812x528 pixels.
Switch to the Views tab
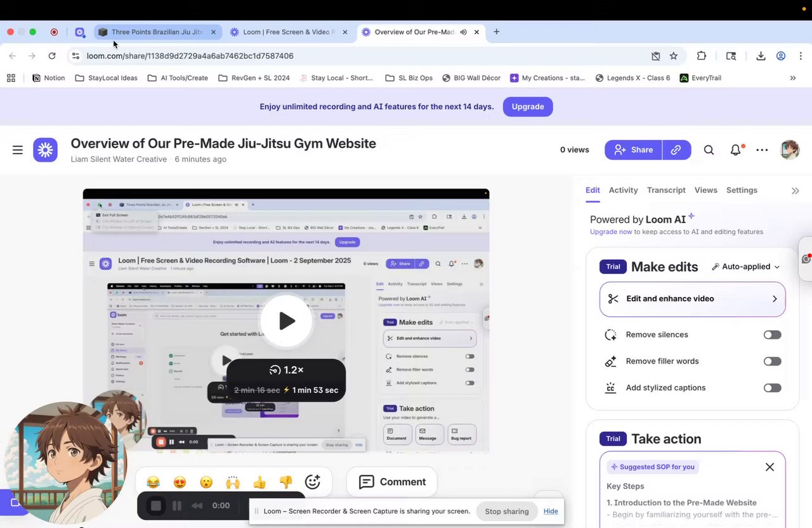pos(705,190)
